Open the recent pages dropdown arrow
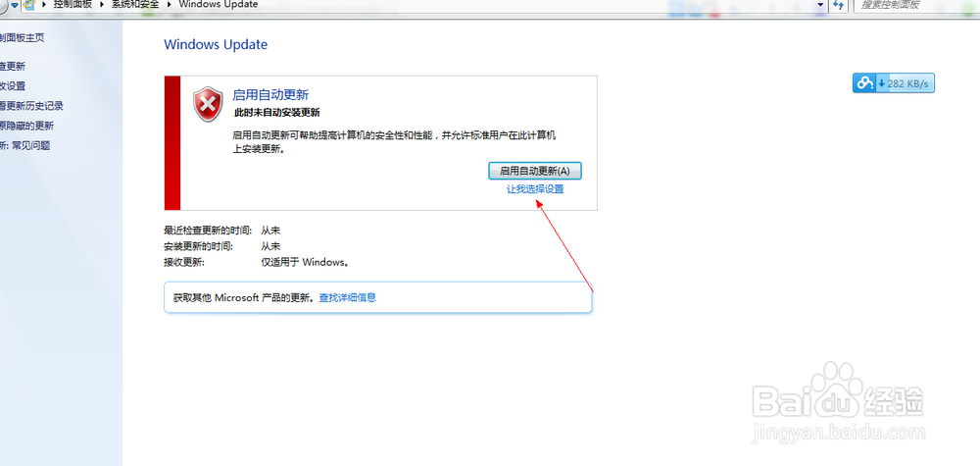Screen dimensions: 980x466 pos(15,6)
